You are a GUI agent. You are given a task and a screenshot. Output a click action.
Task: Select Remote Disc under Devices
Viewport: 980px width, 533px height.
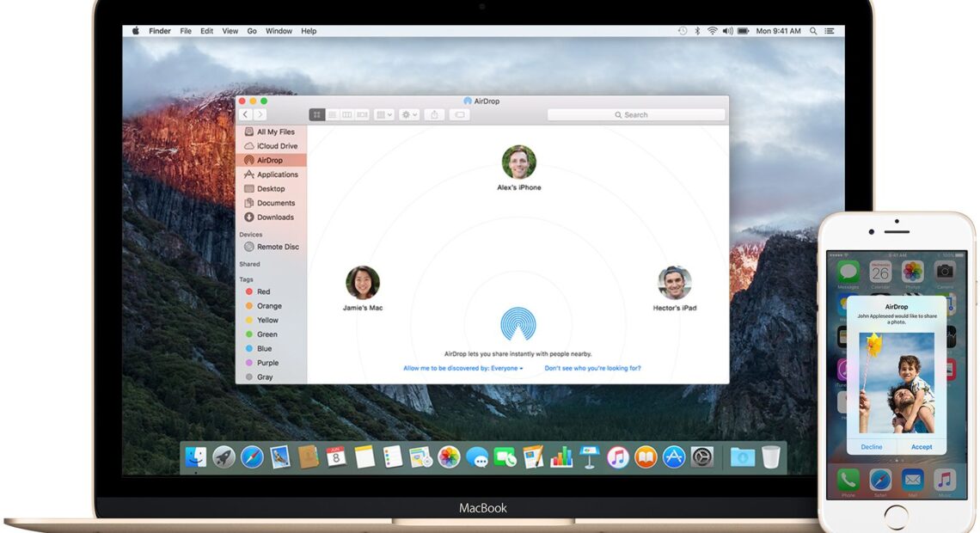coord(272,247)
